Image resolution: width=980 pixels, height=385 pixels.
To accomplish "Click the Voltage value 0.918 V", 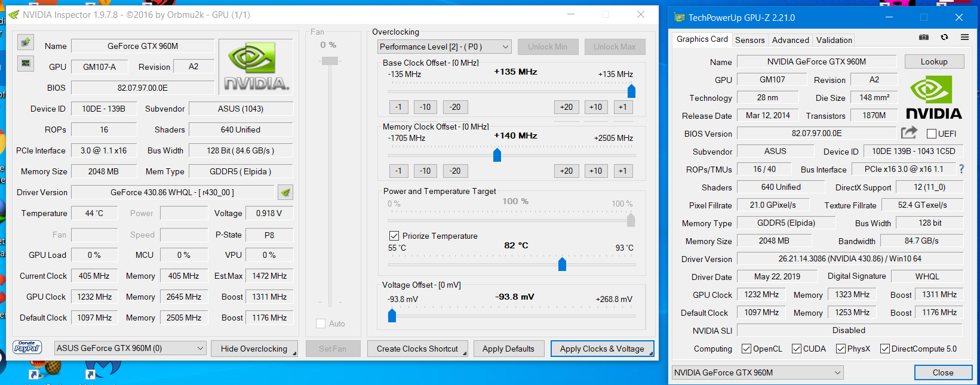I will (269, 213).
